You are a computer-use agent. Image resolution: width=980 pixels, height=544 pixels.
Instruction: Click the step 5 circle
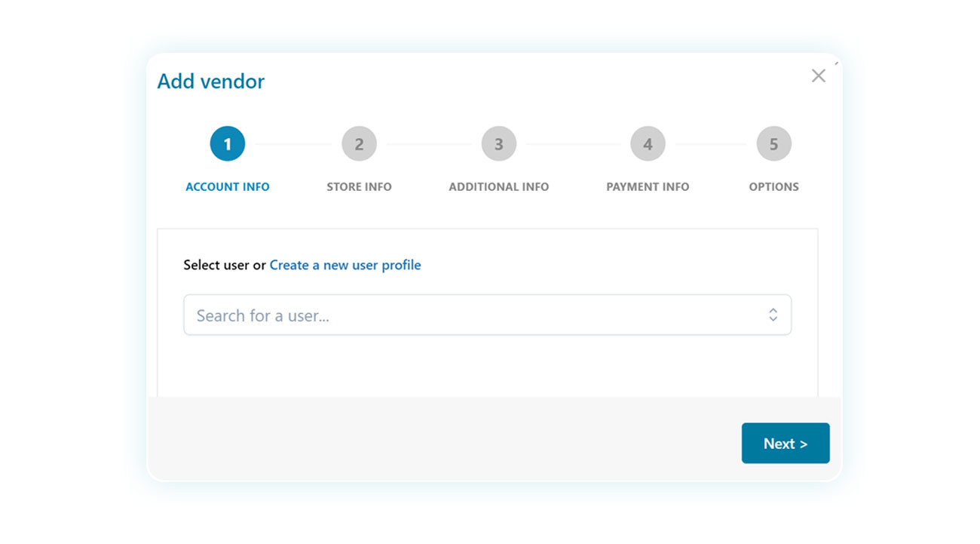[773, 143]
